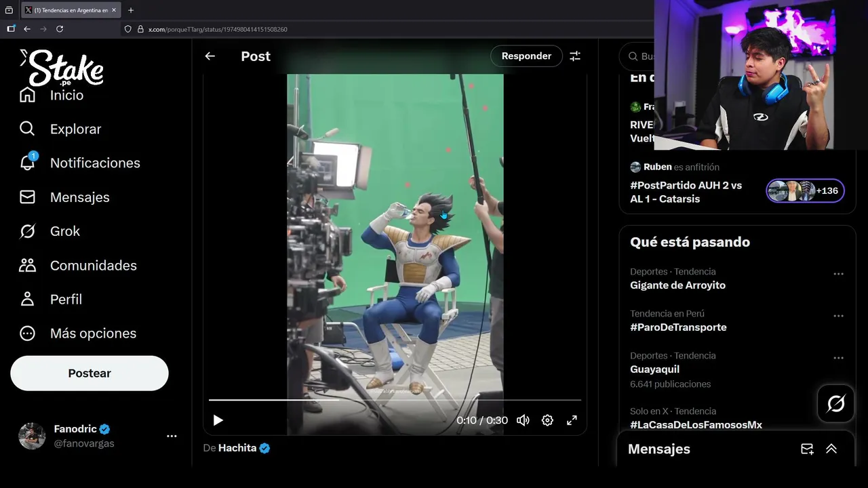868x488 pixels.
Task: Click the browser forward arrow
Action: point(43,29)
